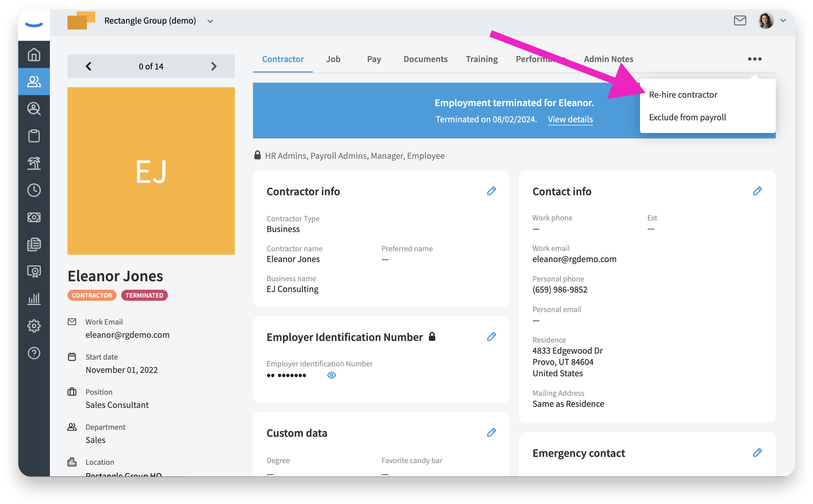Click the start date November 01, 2022

[x=121, y=370]
